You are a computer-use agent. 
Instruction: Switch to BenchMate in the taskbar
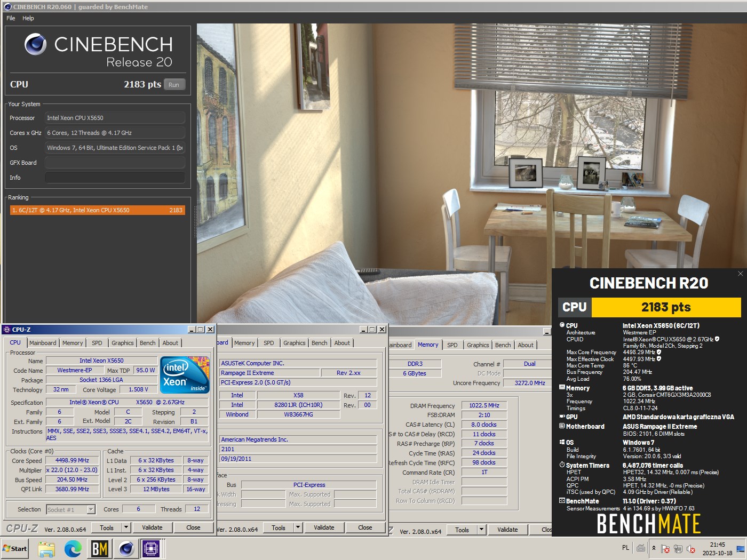(100, 548)
